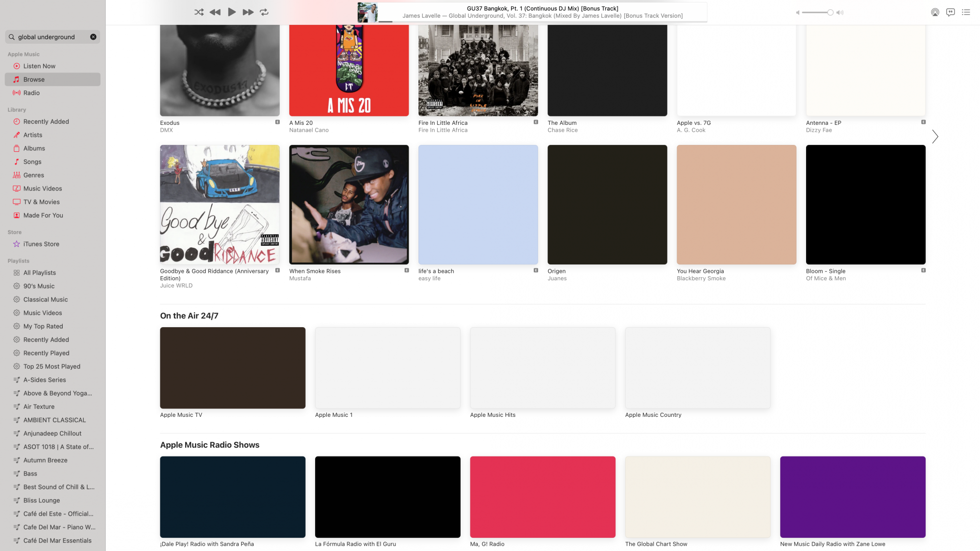Image resolution: width=980 pixels, height=551 pixels.
Task: Skip to the next track
Action: [248, 12]
